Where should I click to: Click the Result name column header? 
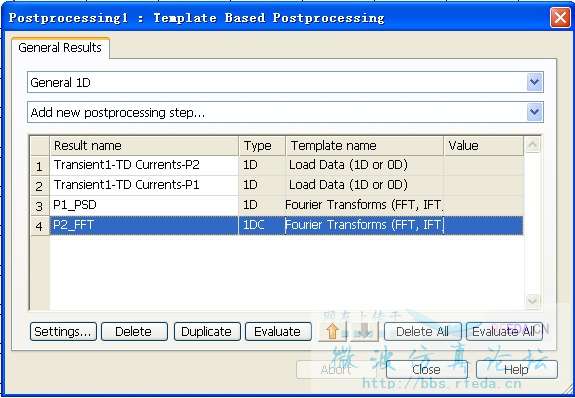click(x=144, y=146)
